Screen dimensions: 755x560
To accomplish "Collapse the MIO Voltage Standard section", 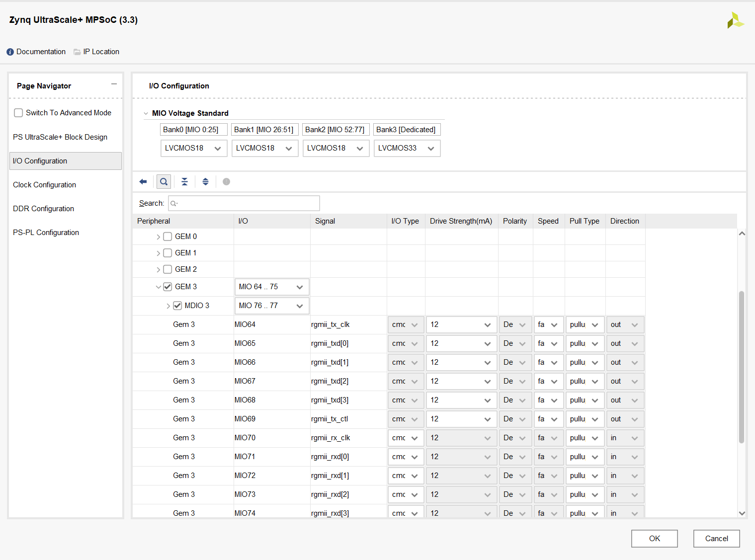I will pos(146,113).
